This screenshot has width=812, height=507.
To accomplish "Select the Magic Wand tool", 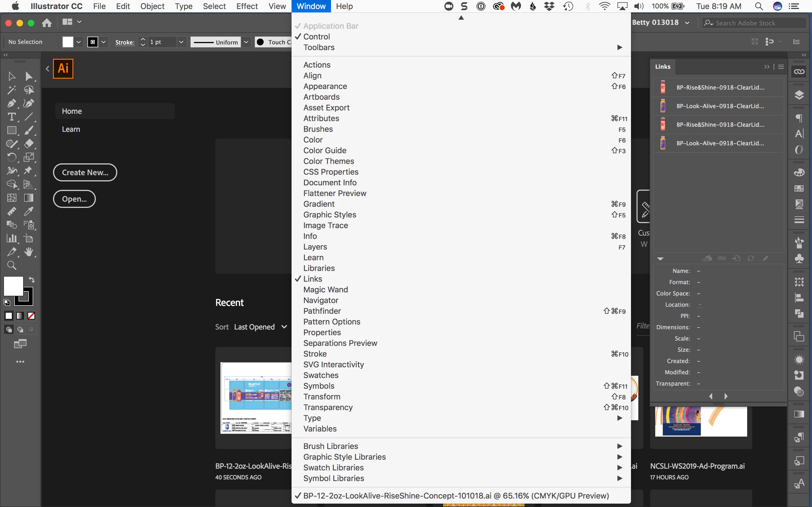I will tap(11, 90).
